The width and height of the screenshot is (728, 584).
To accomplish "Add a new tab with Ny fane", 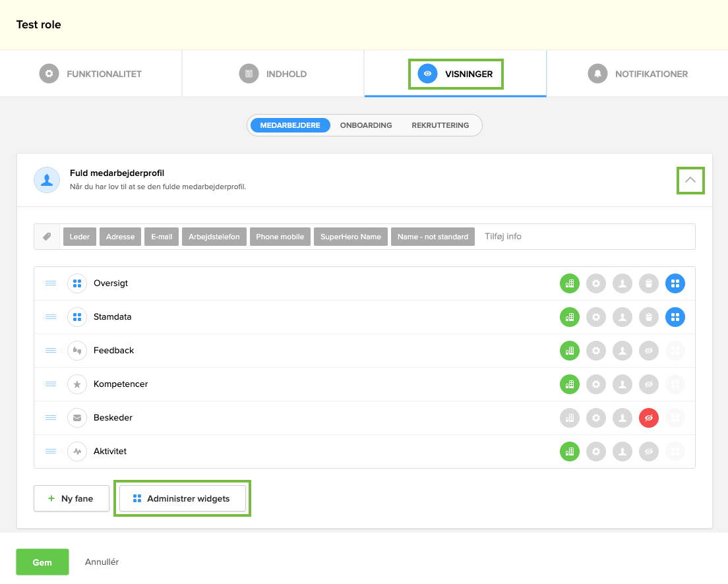I will click(71, 499).
